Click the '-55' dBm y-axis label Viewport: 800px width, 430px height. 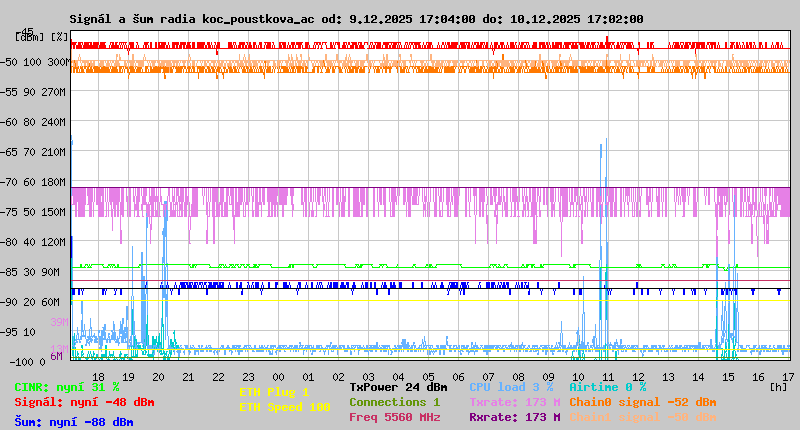point(9,92)
